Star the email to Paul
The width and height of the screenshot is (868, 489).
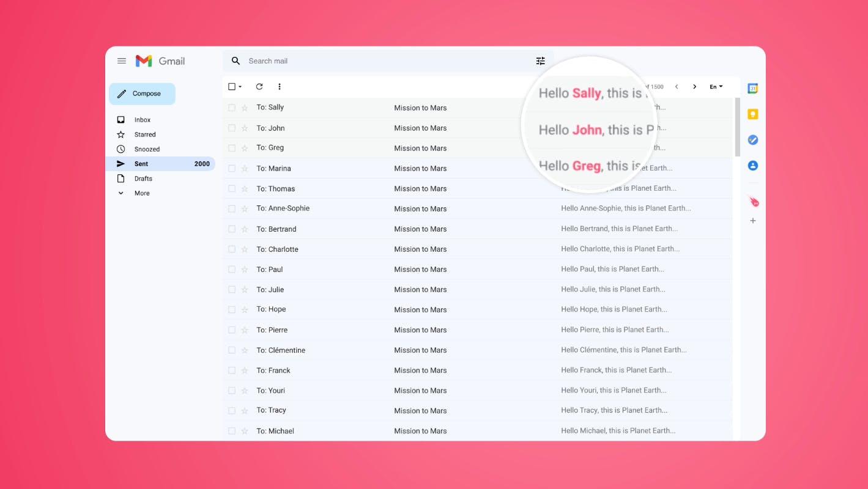[245, 269]
